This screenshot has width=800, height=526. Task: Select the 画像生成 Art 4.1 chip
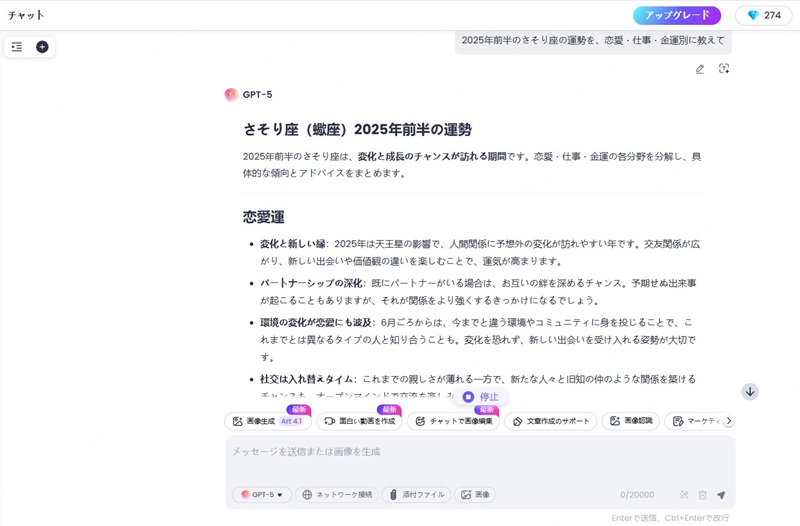267,422
